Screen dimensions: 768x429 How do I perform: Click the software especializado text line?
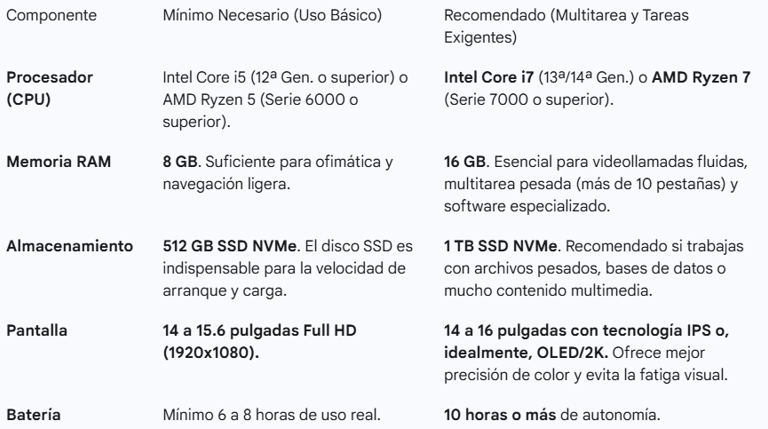(527, 206)
